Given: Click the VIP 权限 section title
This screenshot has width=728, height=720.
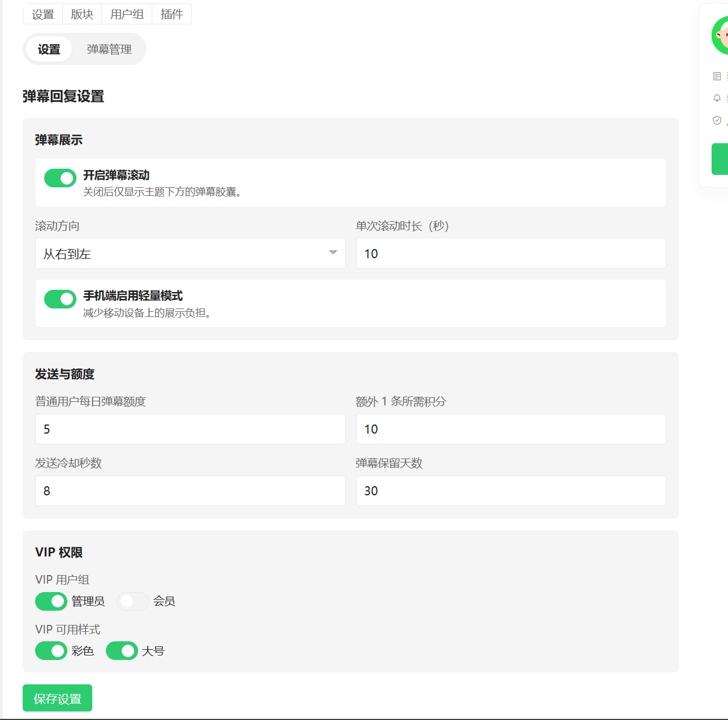Looking at the screenshot, I should click(x=59, y=552).
